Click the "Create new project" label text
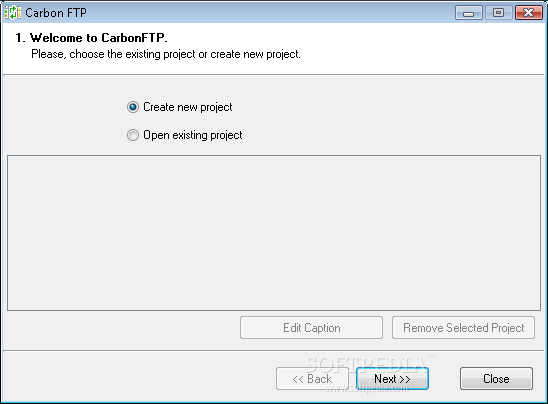The height and width of the screenshot is (404, 548). pos(188,107)
